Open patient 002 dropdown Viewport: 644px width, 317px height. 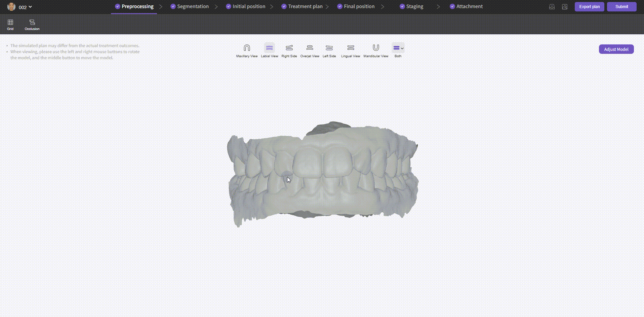25,7
